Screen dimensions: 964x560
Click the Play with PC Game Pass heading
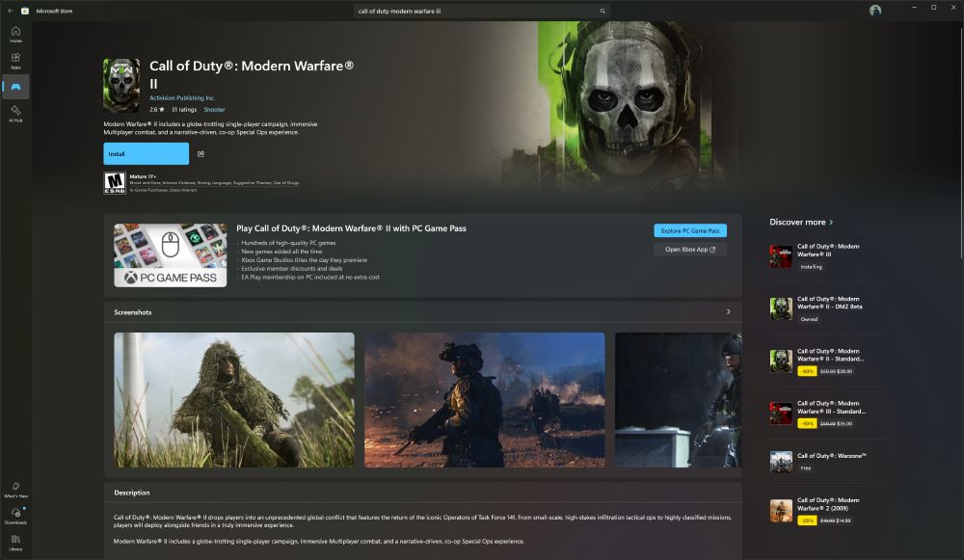click(351, 228)
